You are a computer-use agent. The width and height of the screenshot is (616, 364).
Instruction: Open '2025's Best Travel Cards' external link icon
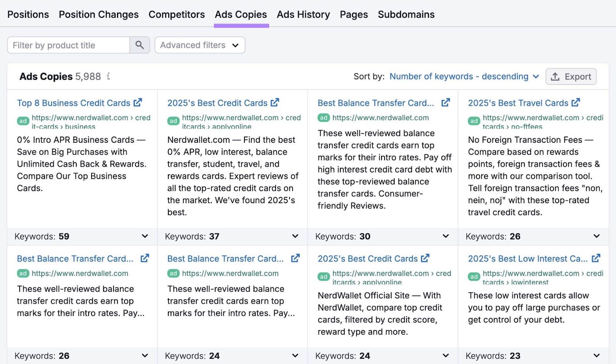point(576,102)
